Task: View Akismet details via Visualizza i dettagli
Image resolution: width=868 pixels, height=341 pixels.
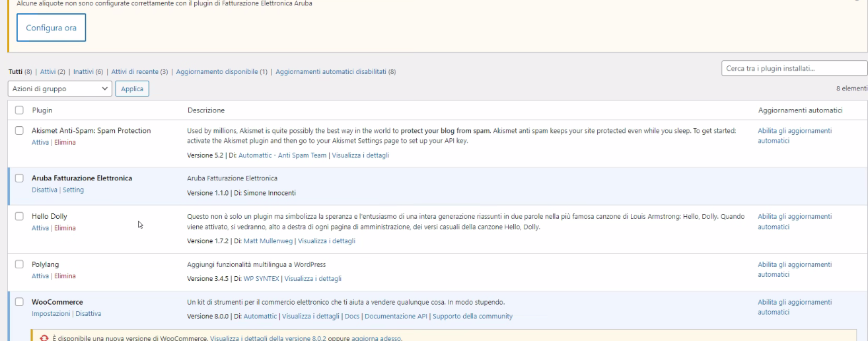Action: pos(361,155)
